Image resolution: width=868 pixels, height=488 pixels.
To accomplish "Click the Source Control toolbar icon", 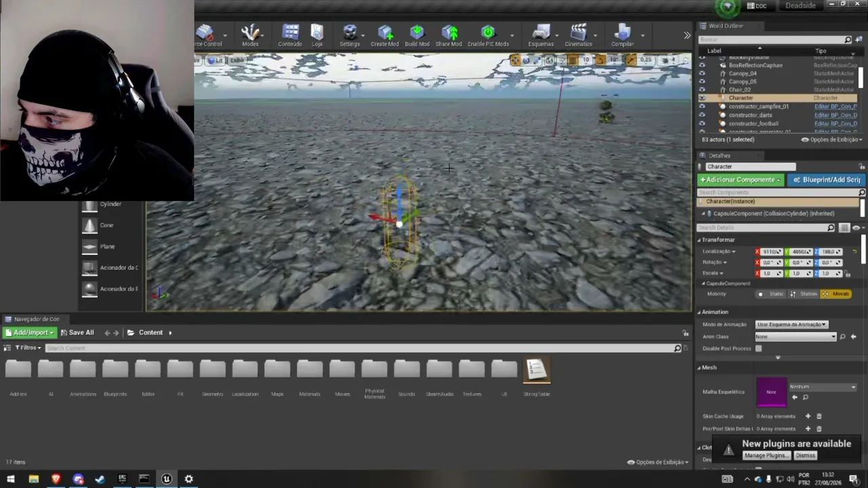I will coord(207,35).
